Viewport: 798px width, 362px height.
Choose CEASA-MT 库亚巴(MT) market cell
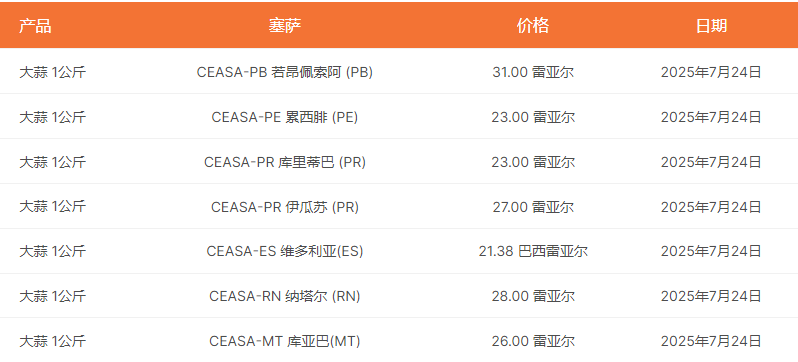pos(285,341)
